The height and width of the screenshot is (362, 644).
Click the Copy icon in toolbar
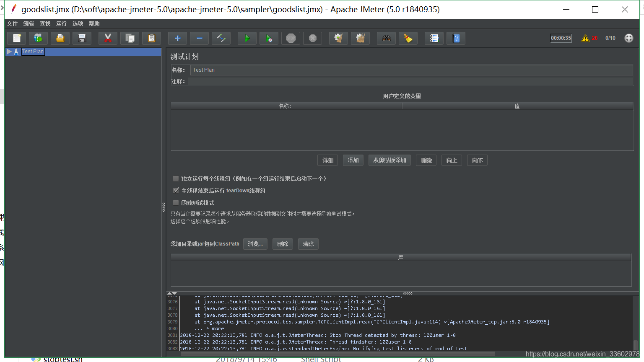[130, 38]
